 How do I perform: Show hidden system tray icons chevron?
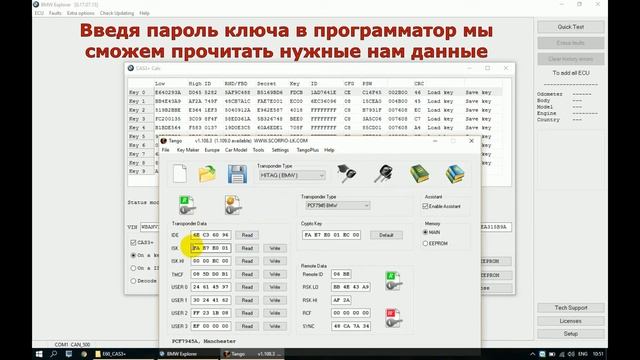532,354
